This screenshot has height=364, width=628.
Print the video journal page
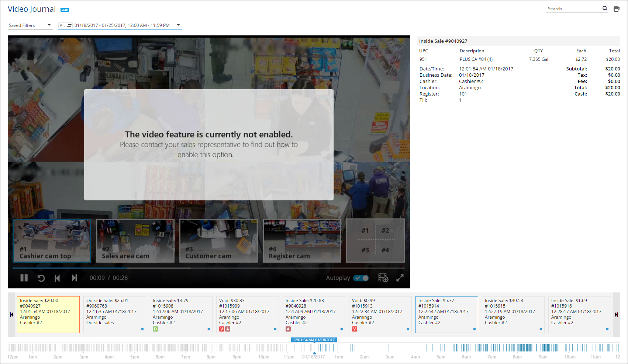point(617,9)
